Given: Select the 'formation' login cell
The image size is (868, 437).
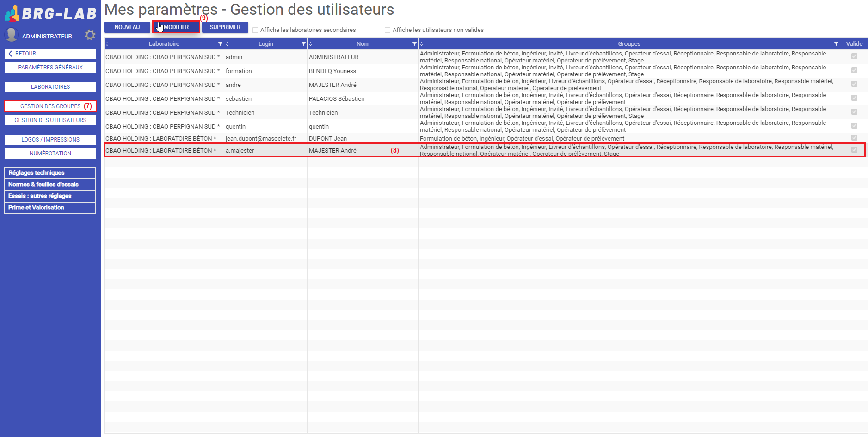Looking at the screenshot, I should click(x=265, y=71).
